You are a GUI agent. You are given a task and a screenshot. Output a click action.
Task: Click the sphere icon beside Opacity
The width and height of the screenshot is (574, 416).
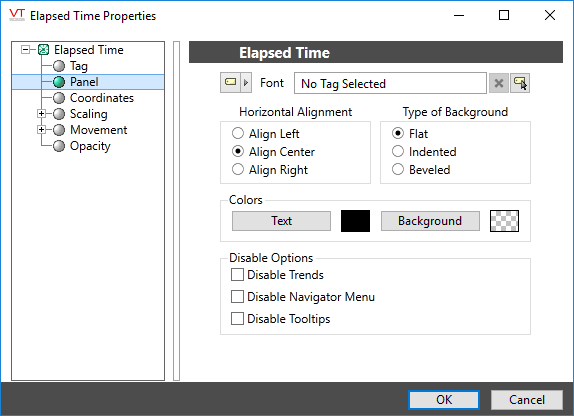[x=59, y=146]
